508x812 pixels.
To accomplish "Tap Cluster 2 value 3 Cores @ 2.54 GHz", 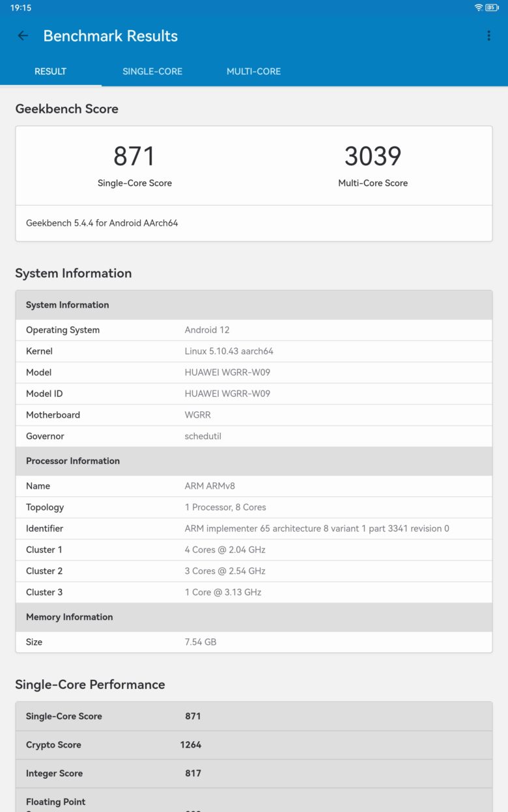I will 225,571.
